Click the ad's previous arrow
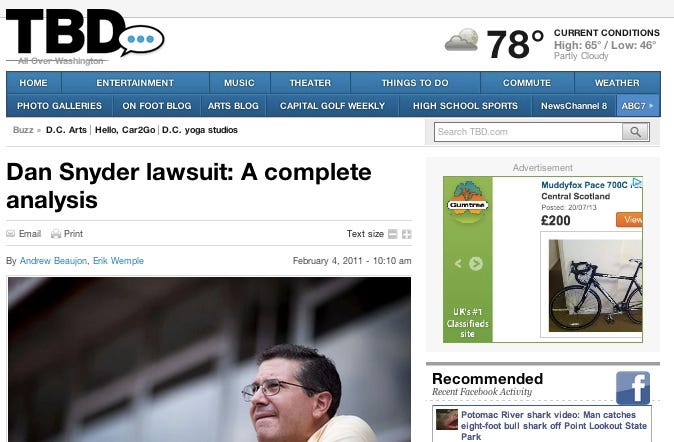Viewport: 674px width, 442px height. coord(458,263)
